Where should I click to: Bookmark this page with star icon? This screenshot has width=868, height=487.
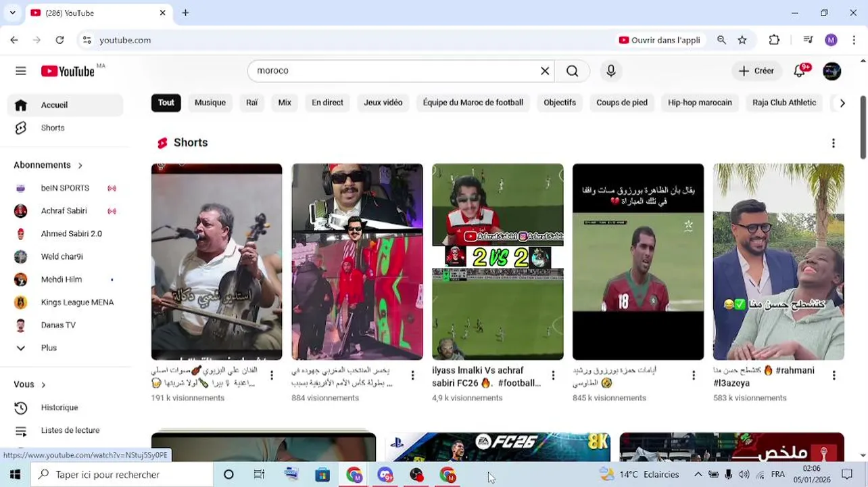coord(742,40)
